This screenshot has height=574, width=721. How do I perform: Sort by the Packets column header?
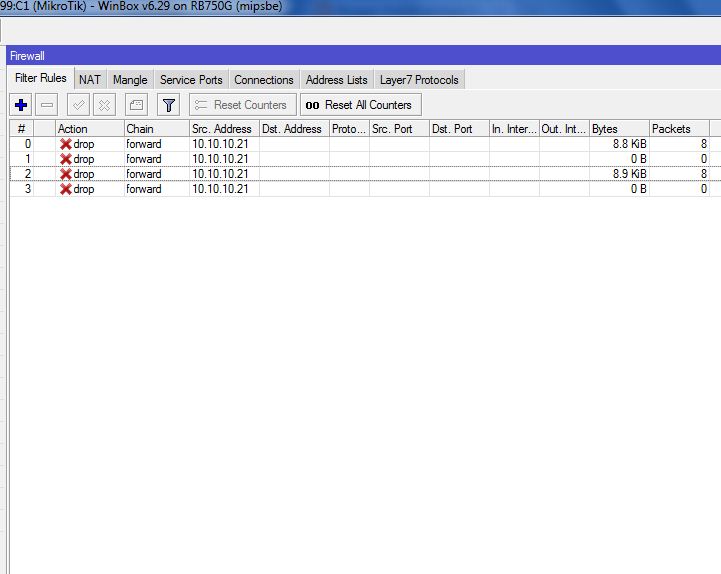click(680, 129)
